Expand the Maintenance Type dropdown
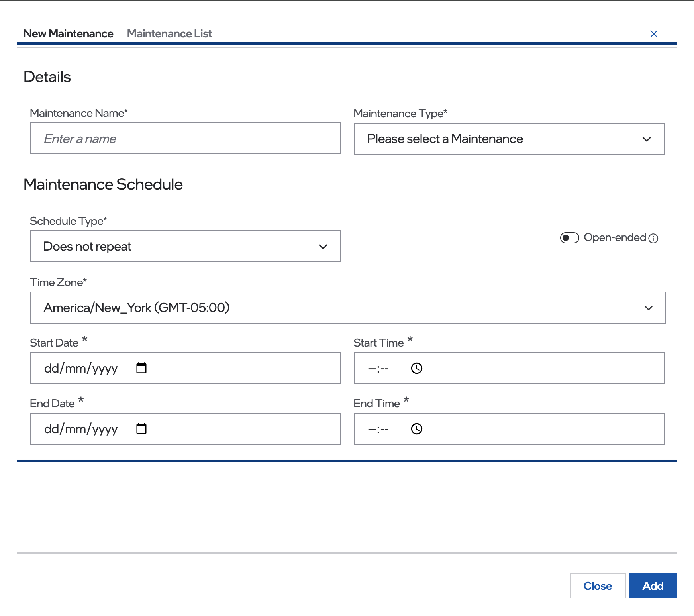This screenshot has height=616, width=694. coord(508,139)
